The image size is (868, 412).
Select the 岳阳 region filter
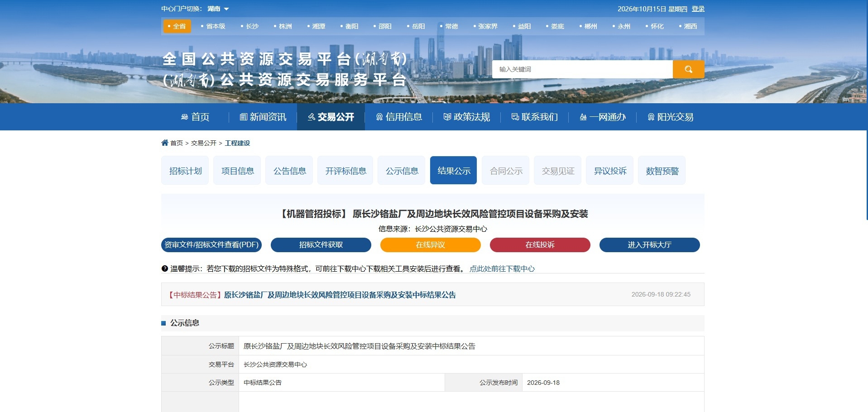416,26
